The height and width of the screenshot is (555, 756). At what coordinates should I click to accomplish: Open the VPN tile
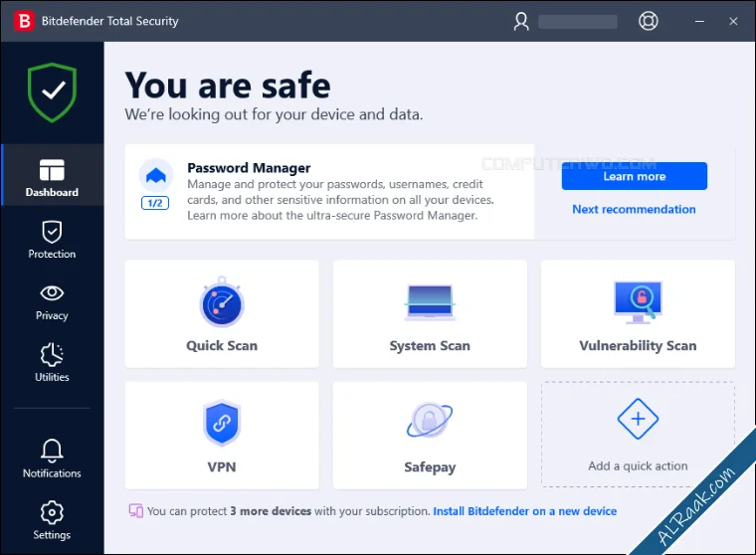(x=222, y=436)
